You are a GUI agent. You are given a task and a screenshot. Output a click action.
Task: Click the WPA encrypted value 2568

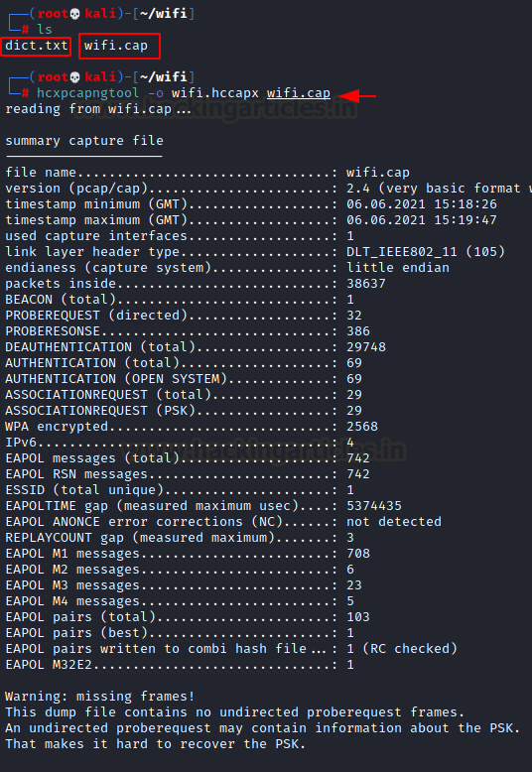(x=362, y=427)
